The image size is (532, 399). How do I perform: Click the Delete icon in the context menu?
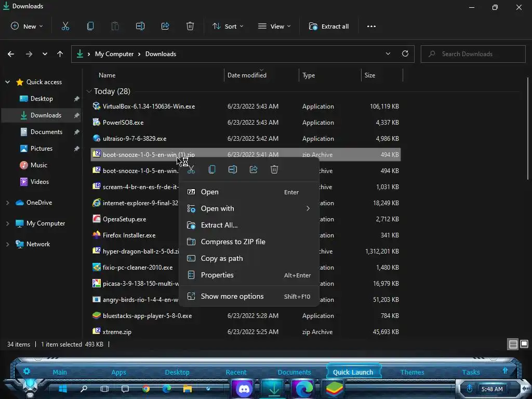click(x=274, y=169)
